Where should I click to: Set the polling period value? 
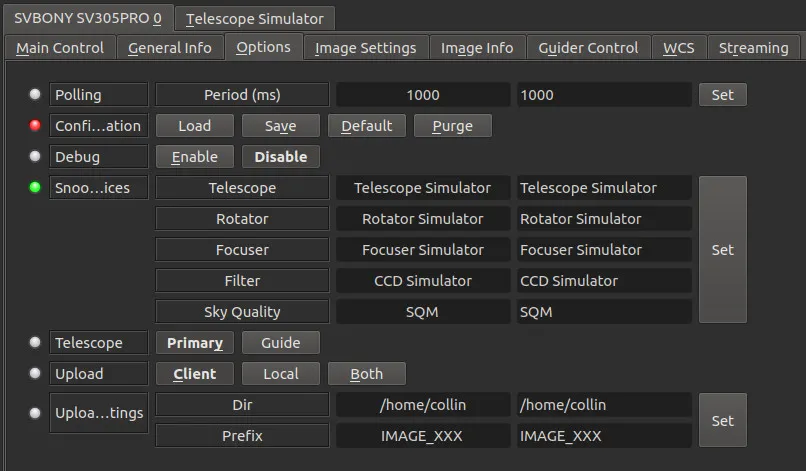click(x=722, y=95)
